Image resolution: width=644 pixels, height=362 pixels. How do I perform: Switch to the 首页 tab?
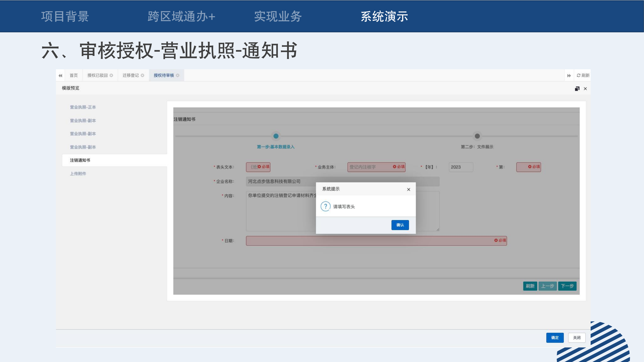coord(74,75)
